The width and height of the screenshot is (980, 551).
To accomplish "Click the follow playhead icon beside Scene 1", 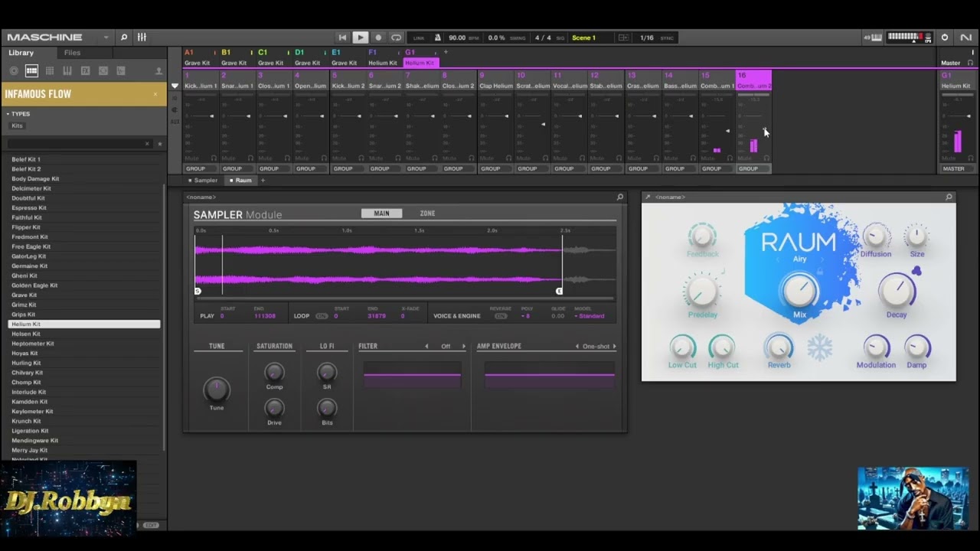I will [x=623, y=37].
